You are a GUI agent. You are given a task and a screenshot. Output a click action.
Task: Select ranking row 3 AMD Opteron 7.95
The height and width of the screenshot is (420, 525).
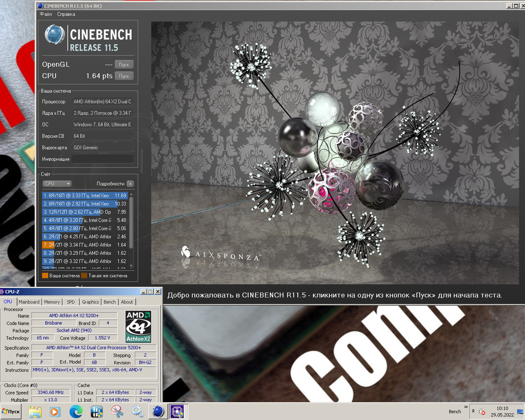(x=85, y=212)
